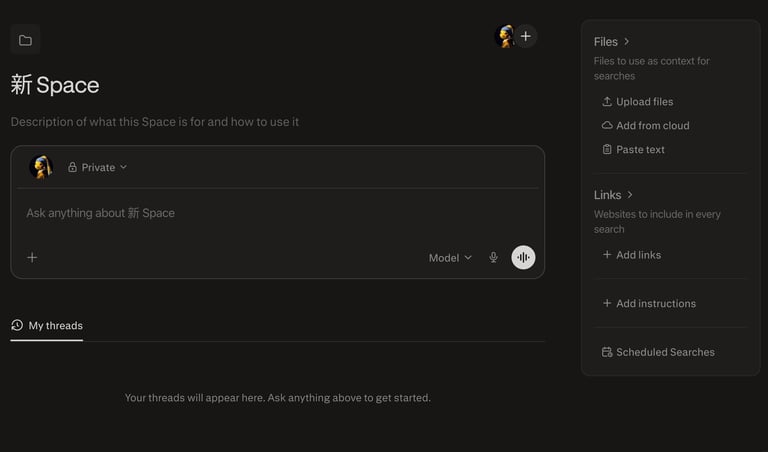The image size is (768, 452).
Task: Start voice mode with the waveform button
Action: click(x=523, y=258)
